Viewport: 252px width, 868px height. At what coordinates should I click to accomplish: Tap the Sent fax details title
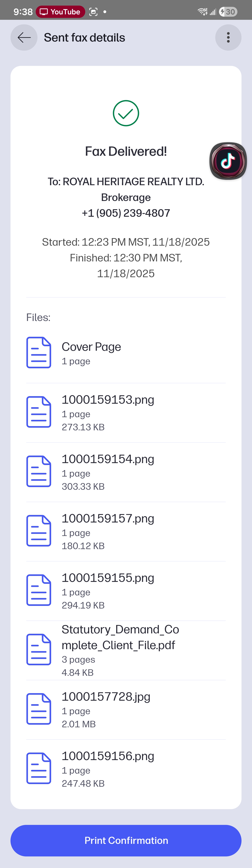coord(85,38)
